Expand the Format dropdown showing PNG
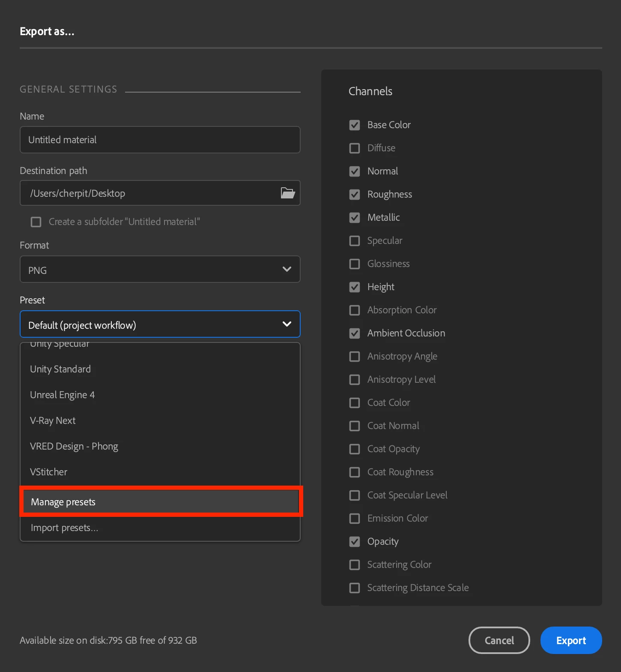 160,270
